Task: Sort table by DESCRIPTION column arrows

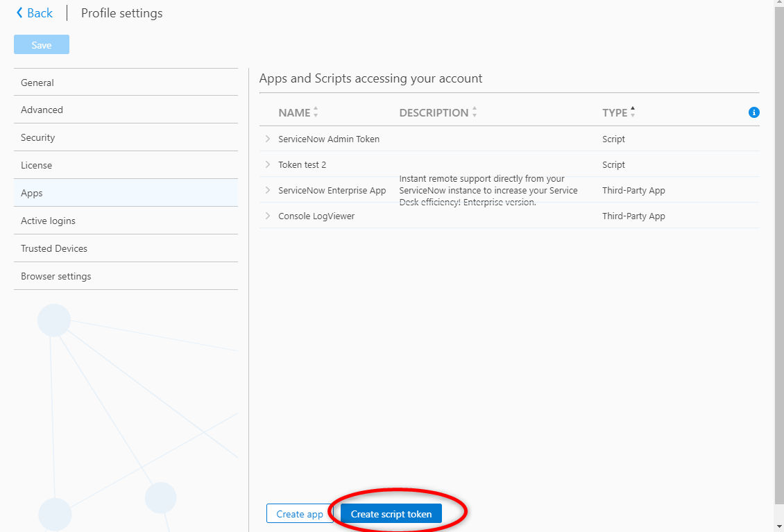Action: tap(475, 112)
